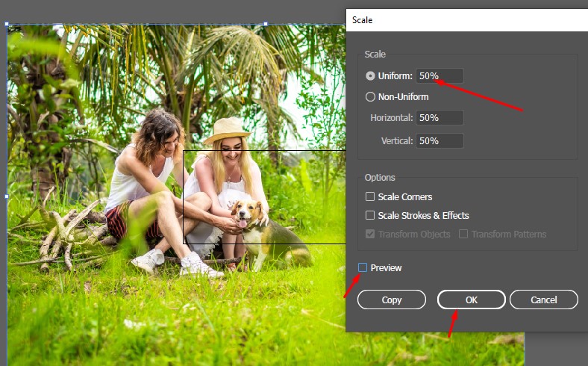Check the Transform Objects checkbox
The image size is (588, 366).
point(370,235)
